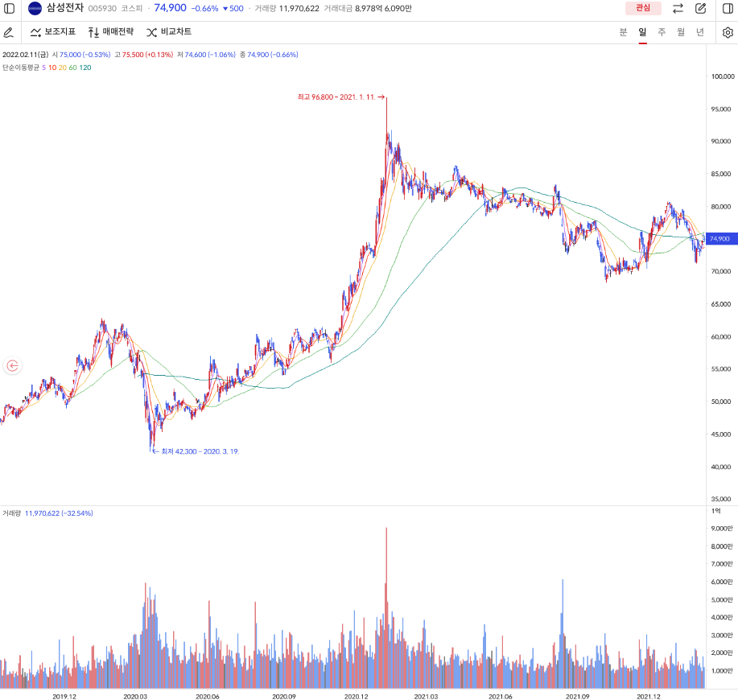
Task: Switch to 월 monthly interval
Action: (681, 32)
